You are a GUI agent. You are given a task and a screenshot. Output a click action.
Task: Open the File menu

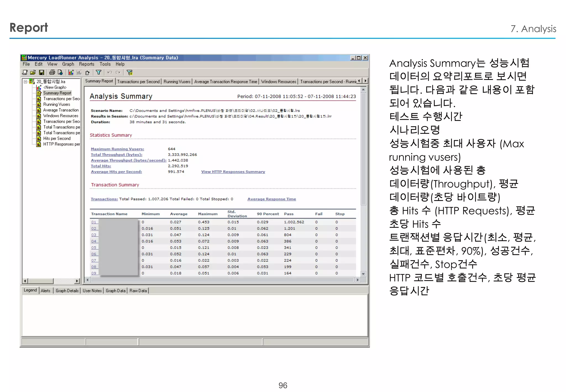click(26, 64)
